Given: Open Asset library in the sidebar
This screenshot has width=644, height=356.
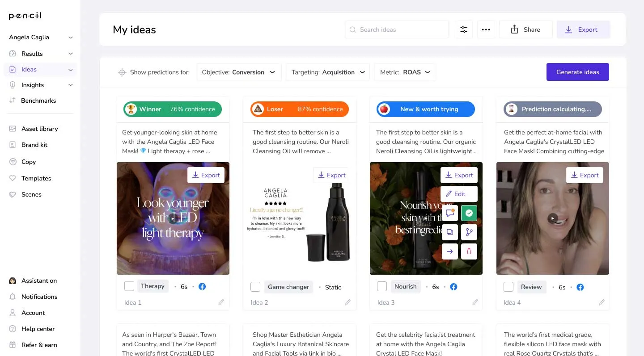Looking at the screenshot, I should click(x=39, y=129).
